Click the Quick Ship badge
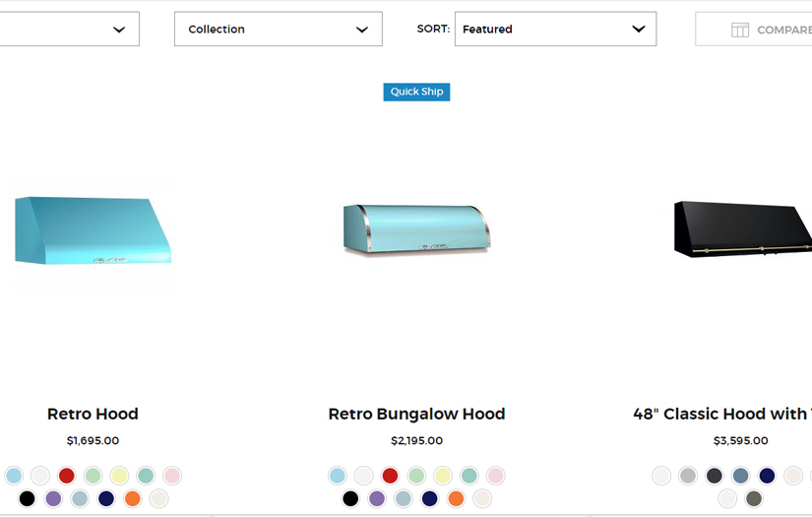Viewport: 812px width, 517px height. click(x=416, y=92)
